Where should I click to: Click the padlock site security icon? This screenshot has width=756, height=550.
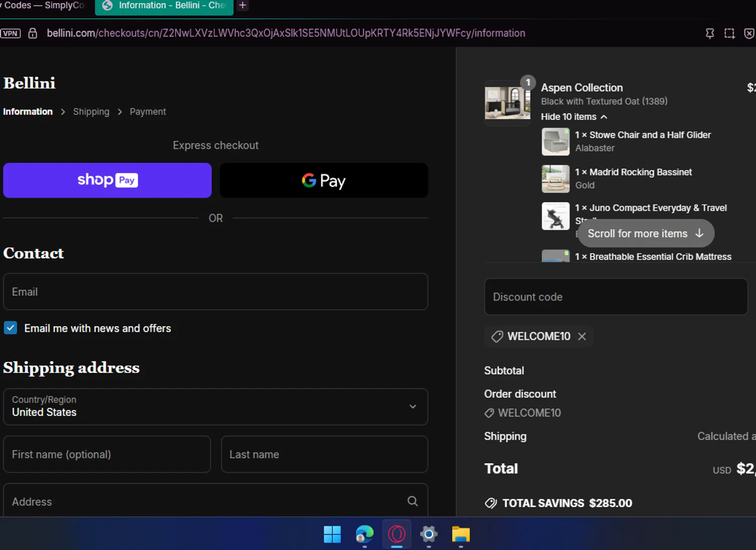tap(33, 33)
